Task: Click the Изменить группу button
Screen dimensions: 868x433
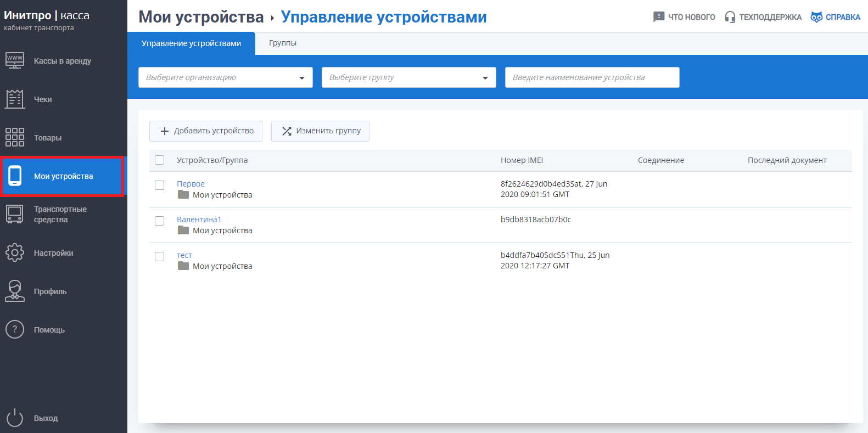Action: pos(320,131)
